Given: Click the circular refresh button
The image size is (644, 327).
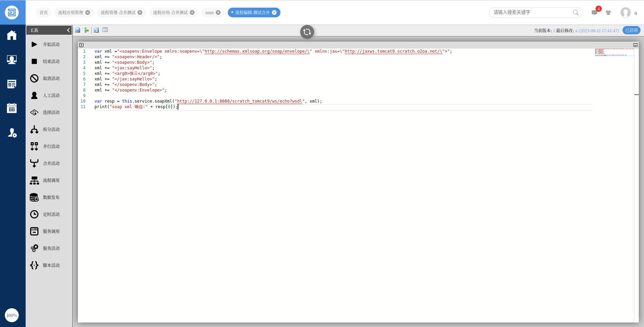Looking at the screenshot, I should point(307,32).
